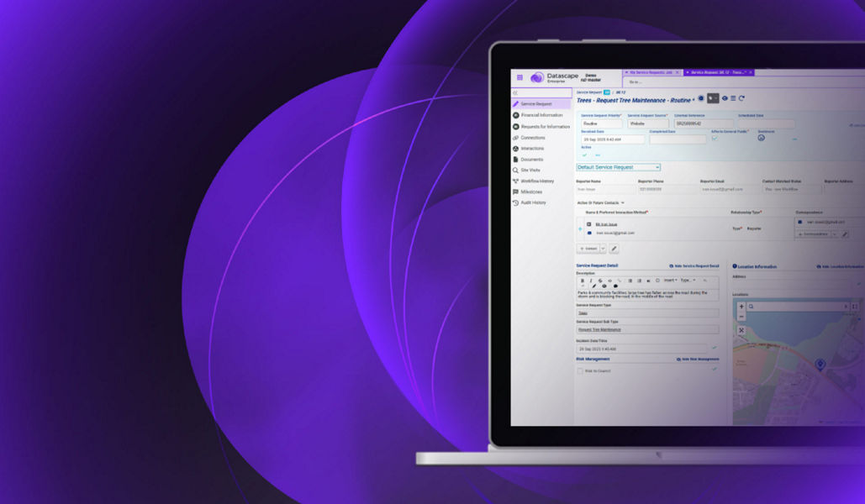The height and width of the screenshot is (504, 865).
Task: Zoom in on the map with plus
Action: click(x=741, y=307)
